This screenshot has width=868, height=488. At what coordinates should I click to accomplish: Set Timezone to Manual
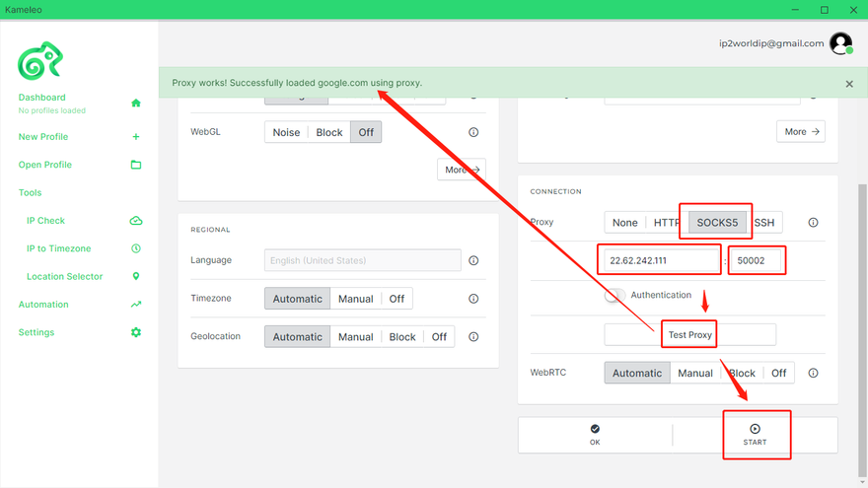click(x=355, y=299)
